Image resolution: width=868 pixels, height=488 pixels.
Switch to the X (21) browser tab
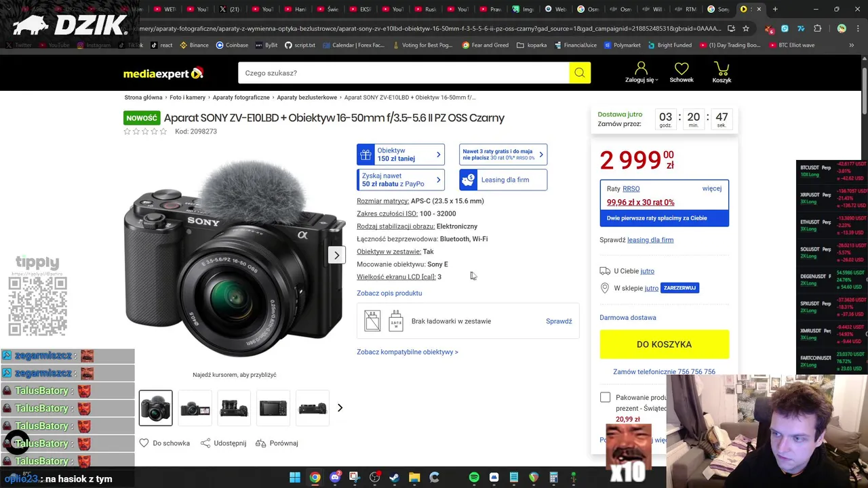coord(229,9)
